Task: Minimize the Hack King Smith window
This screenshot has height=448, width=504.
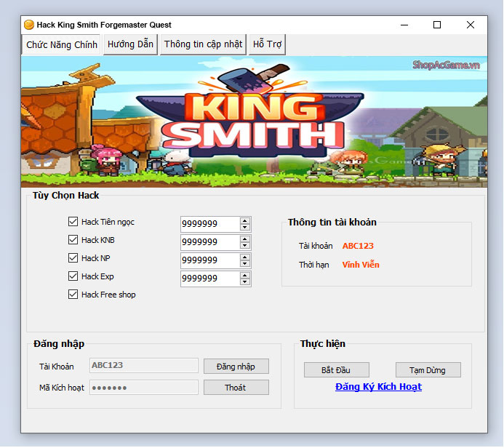Action: coord(404,25)
